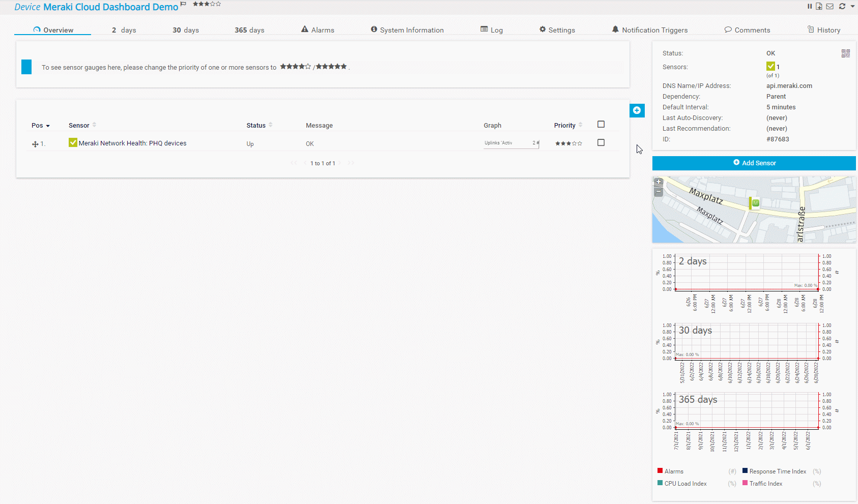Click the Add Sensor button
The height and width of the screenshot is (504, 858).
click(754, 163)
